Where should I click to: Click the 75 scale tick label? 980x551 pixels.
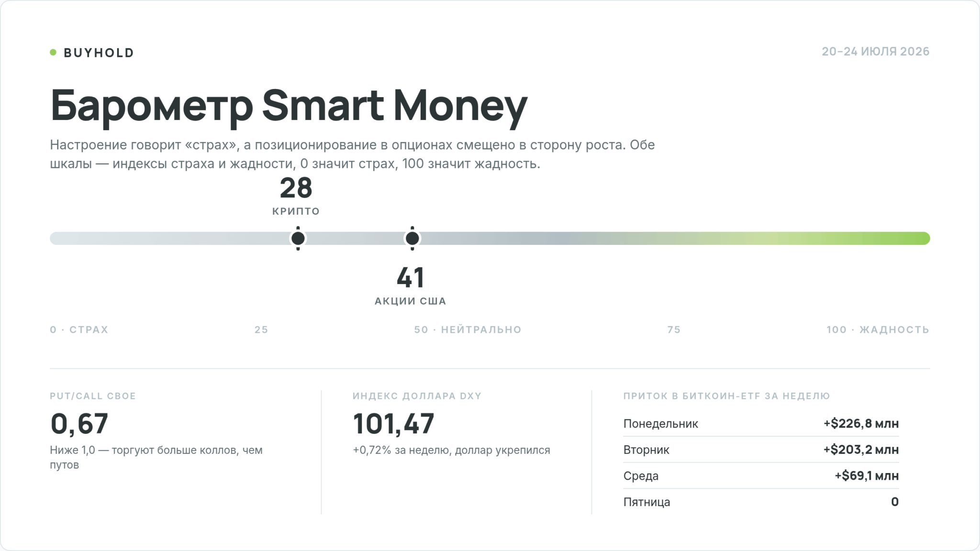pyautogui.click(x=674, y=330)
